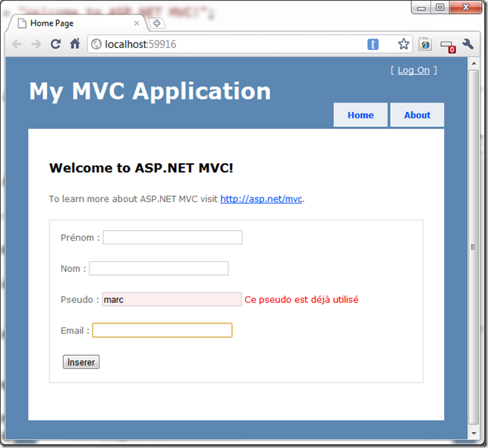Go to the browser home page icon
The height and width of the screenshot is (448, 488).
click(75, 43)
